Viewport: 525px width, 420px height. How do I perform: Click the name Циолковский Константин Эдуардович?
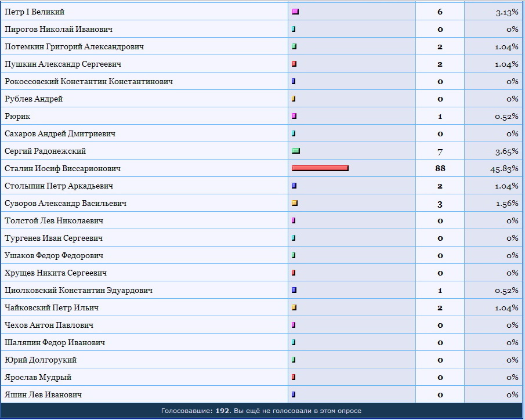pos(78,290)
